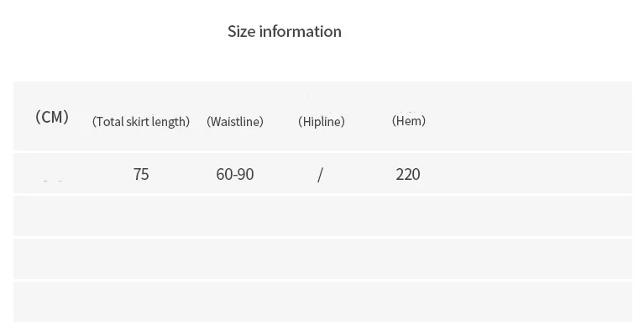
Task: Select the (CM) unit header cell
Action: click(x=52, y=117)
